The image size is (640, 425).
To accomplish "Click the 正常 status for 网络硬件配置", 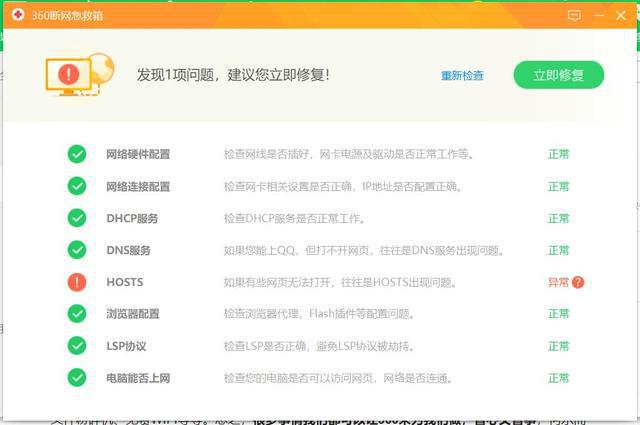I will [558, 154].
